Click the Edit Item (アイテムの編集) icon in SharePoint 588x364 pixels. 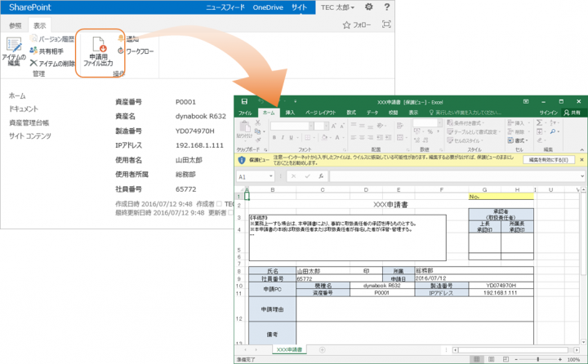14,46
